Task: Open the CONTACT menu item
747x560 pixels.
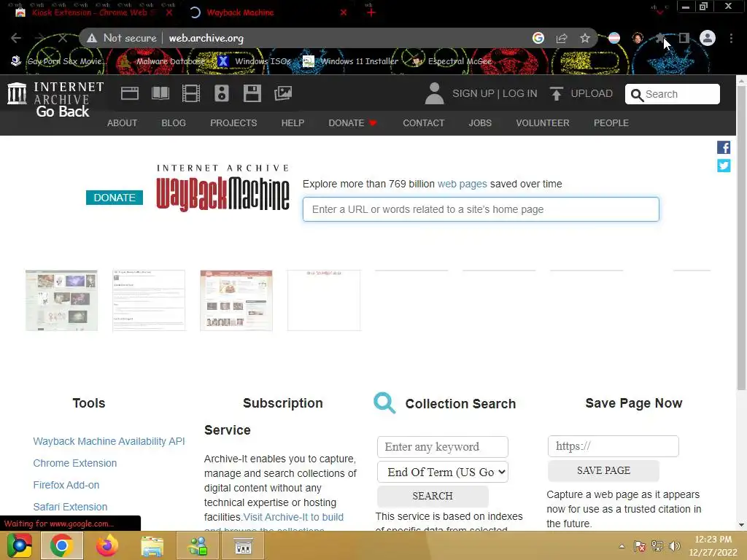Action: [x=424, y=122]
